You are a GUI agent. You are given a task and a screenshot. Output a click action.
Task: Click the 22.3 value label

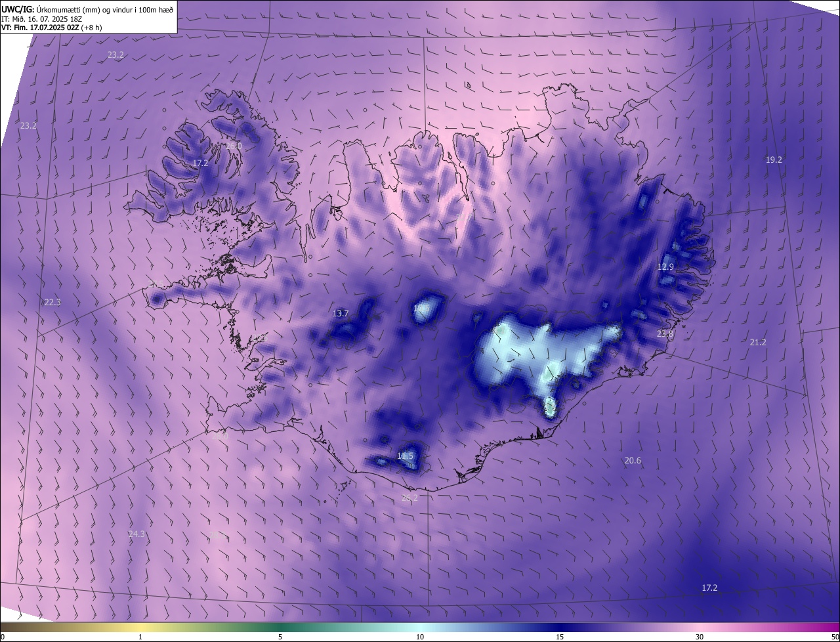click(x=52, y=302)
